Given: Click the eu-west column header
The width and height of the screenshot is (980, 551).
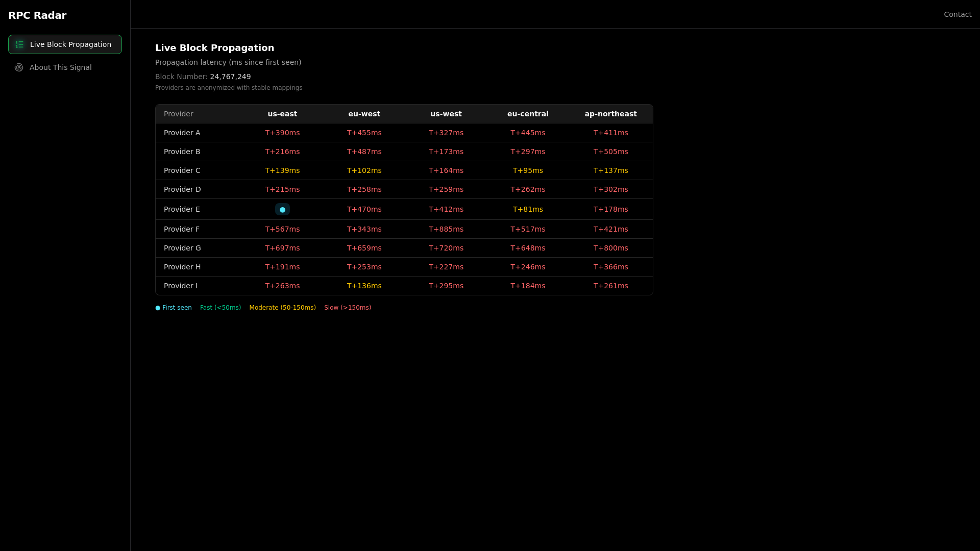Looking at the screenshot, I should [364, 114].
